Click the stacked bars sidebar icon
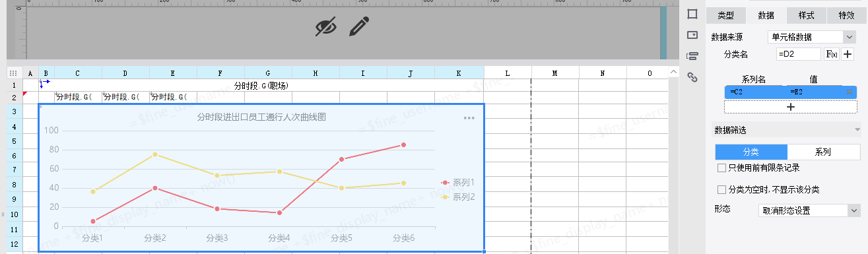The height and width of the screenshot is (254, 868). coord(692,56)
